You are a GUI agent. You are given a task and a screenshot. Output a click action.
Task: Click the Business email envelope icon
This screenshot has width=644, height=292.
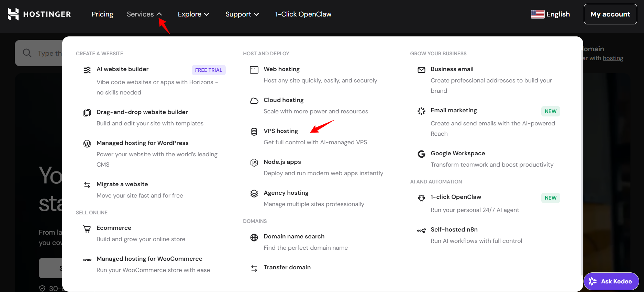(x=421, y=70)
